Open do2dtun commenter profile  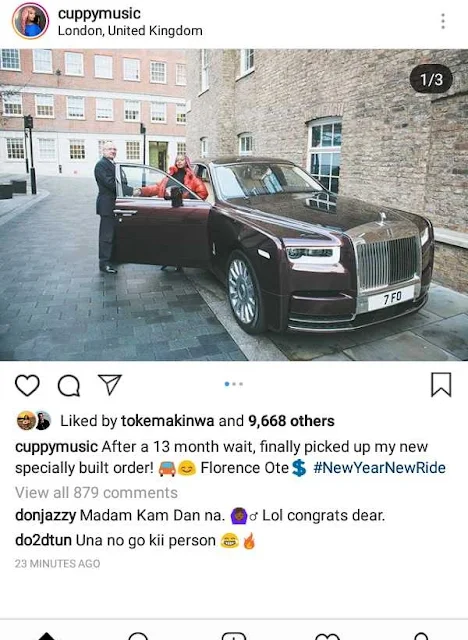(43, 540)
